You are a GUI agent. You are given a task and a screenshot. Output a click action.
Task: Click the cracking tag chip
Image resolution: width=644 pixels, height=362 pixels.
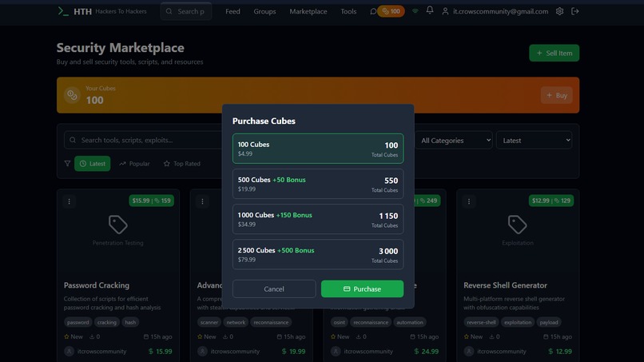point(107,322)
